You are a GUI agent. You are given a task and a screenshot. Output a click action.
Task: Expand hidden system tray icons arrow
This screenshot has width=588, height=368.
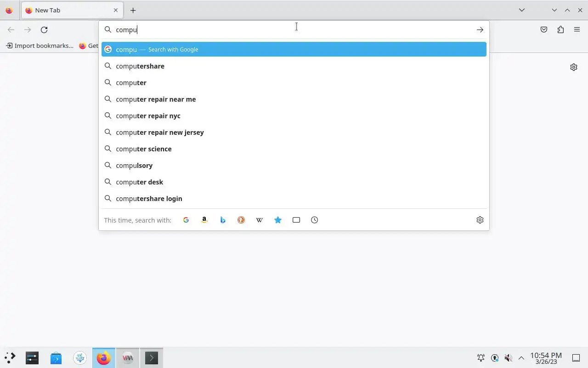[x=521, y=358]
